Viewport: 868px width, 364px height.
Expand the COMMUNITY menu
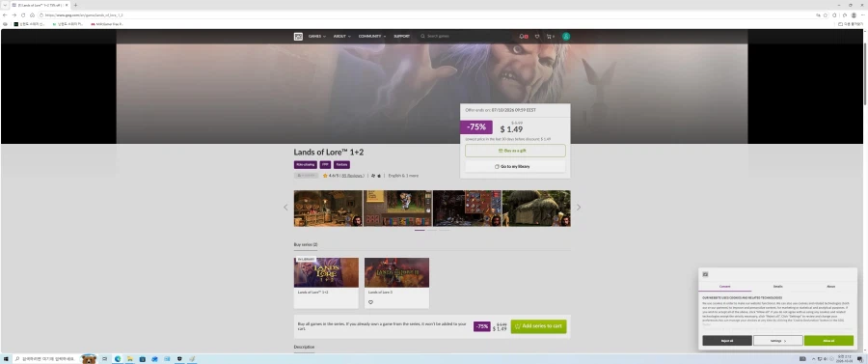pyautogui.click(x=371, y=37)
